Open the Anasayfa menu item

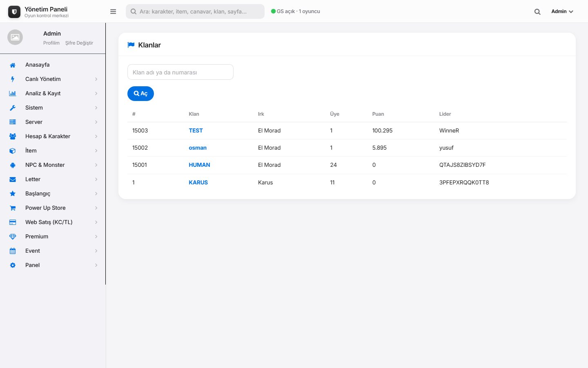(x=53, y=65)
